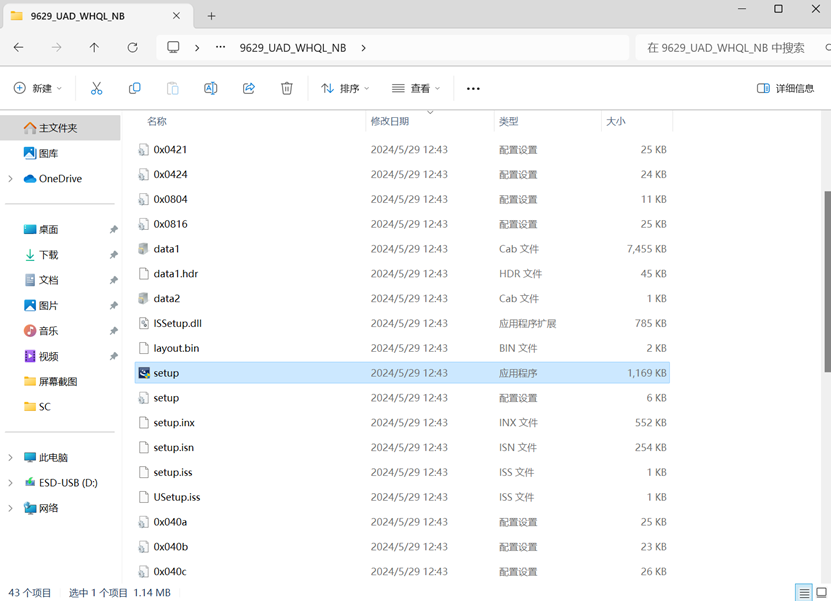Viewport: 831px width, 601px height.
Task: Switch to large thumbnails view in status bar
Action: (x=821, y=593)
